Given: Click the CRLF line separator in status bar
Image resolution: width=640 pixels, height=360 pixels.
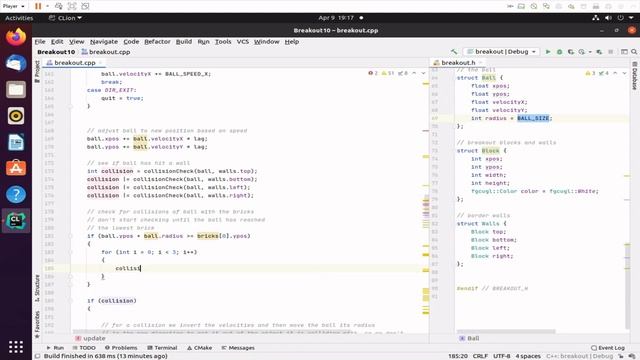Looking at the screenshot, I should coord(480,356).
